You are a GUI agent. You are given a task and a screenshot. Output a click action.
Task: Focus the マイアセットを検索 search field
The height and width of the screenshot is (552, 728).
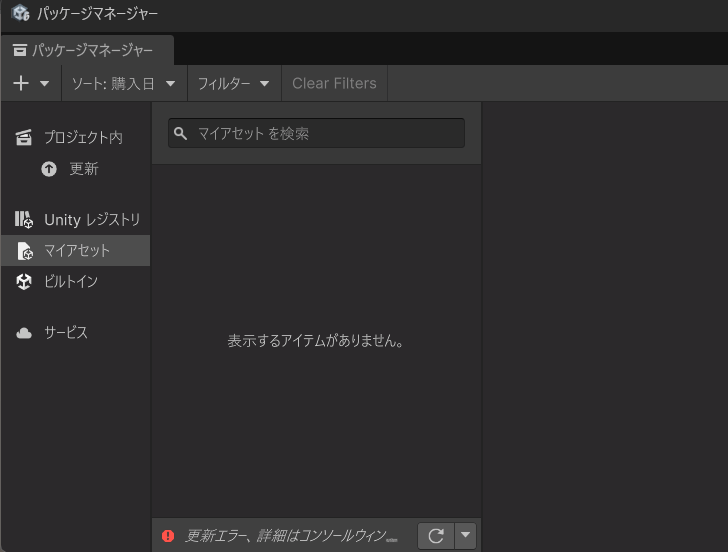(325, 133)
